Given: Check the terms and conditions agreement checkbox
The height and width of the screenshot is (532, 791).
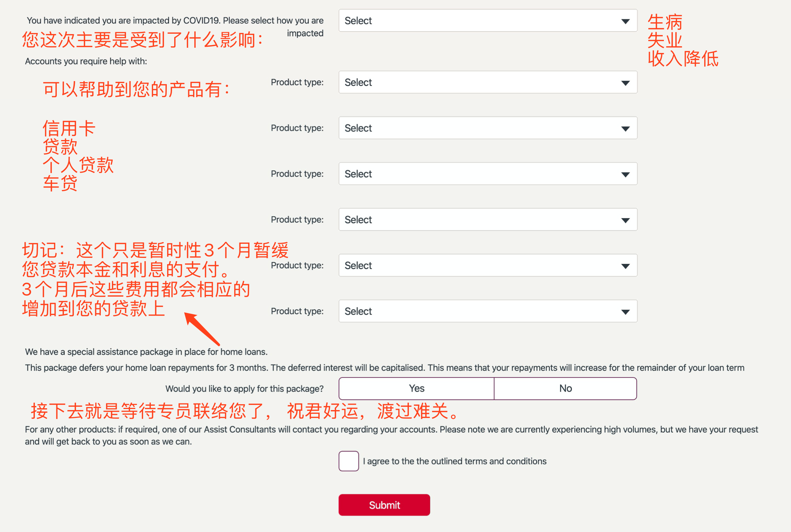Looking at the screenshot, I should tap(348, 461).
